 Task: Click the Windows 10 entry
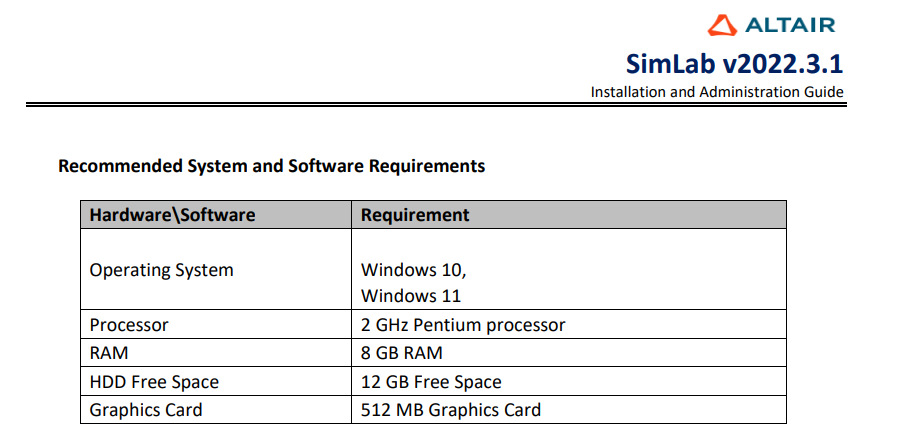pyautogui.click(x=413, y=270)
